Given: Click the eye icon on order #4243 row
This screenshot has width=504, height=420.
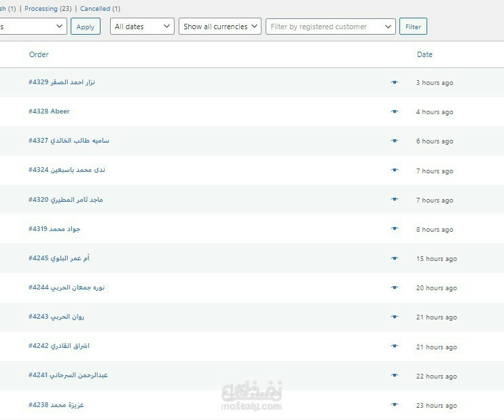Looking at the screenshot, I should tap(395, 317).
